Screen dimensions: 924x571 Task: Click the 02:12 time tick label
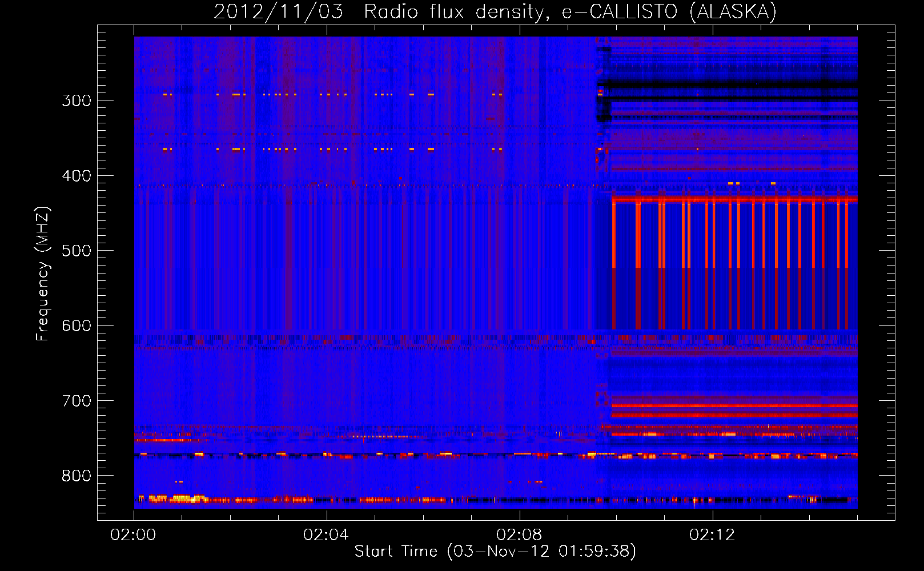click(712, 535)
